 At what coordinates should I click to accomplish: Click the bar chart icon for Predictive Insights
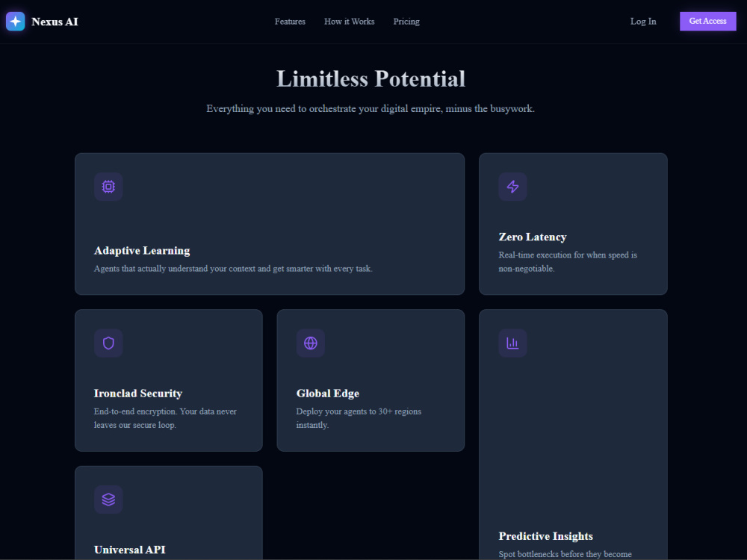512,343
